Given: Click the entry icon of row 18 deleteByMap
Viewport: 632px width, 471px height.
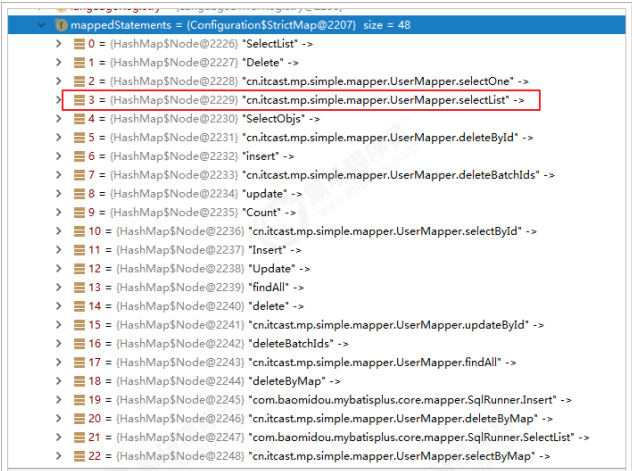Looking at the screenshot, I should tap(80, 381).
